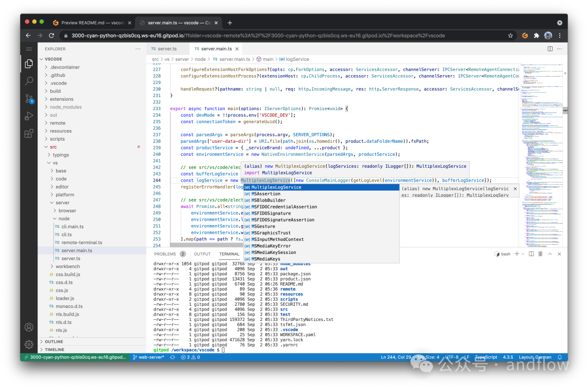Expand the OUTLINE section

pos(92,342)
